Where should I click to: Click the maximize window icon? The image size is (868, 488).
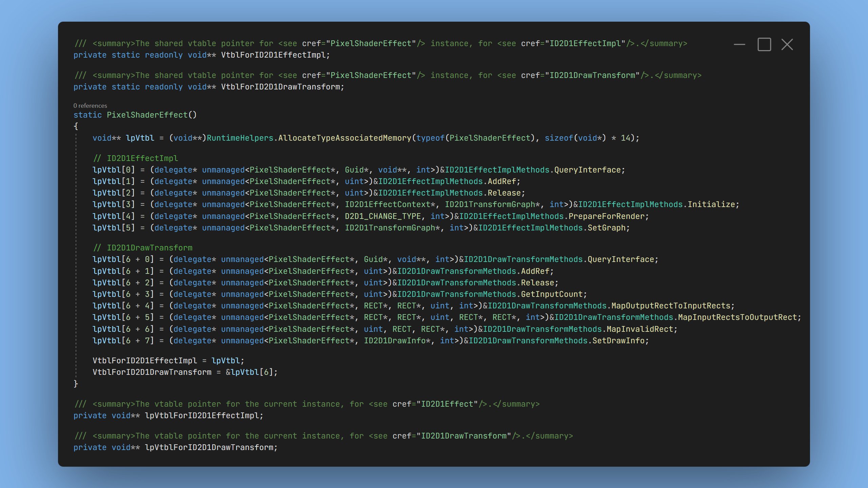click(x=764, y=44)
